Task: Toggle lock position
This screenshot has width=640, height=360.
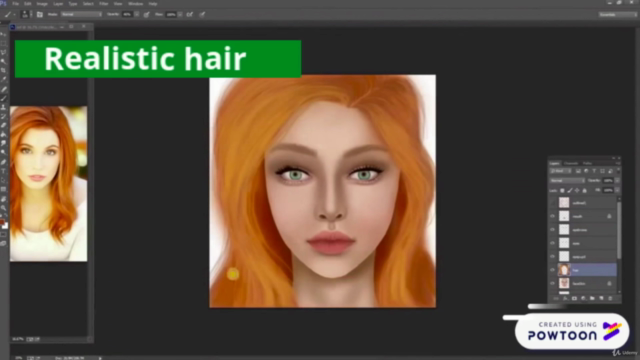Action: click(577, 191)
